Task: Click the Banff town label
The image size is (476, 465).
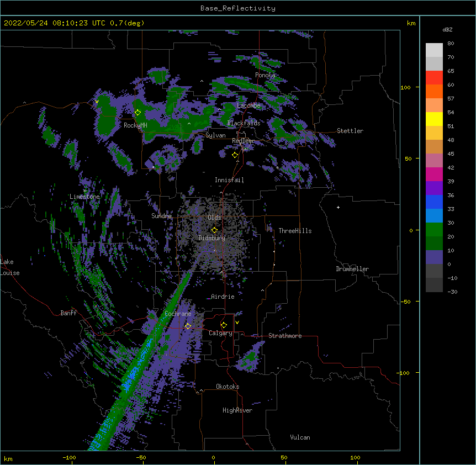Action: click(68, 313)
